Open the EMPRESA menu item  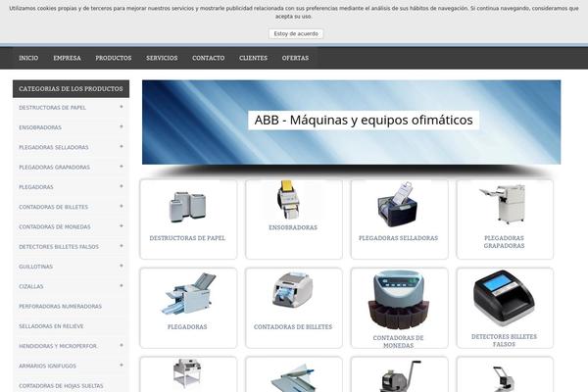coord(67,58)
